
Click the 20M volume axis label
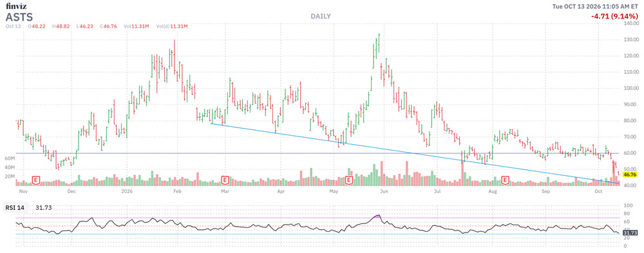pos(10,176)
